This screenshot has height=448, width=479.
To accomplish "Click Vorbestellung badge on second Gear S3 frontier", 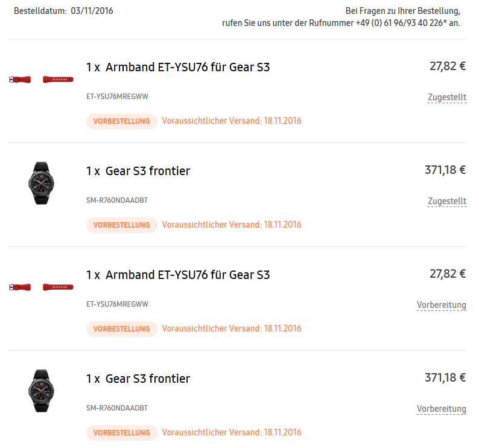I will [122, 433].
